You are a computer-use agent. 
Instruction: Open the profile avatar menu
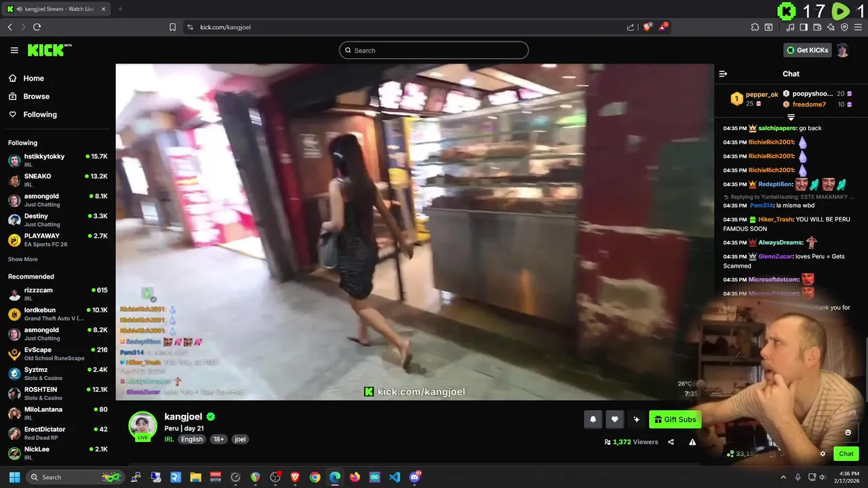coord(842,50)
